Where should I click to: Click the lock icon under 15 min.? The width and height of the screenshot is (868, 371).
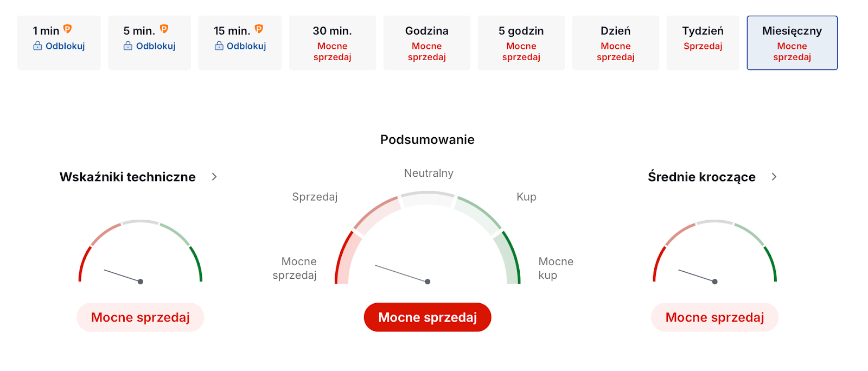(x=219, y=46)
